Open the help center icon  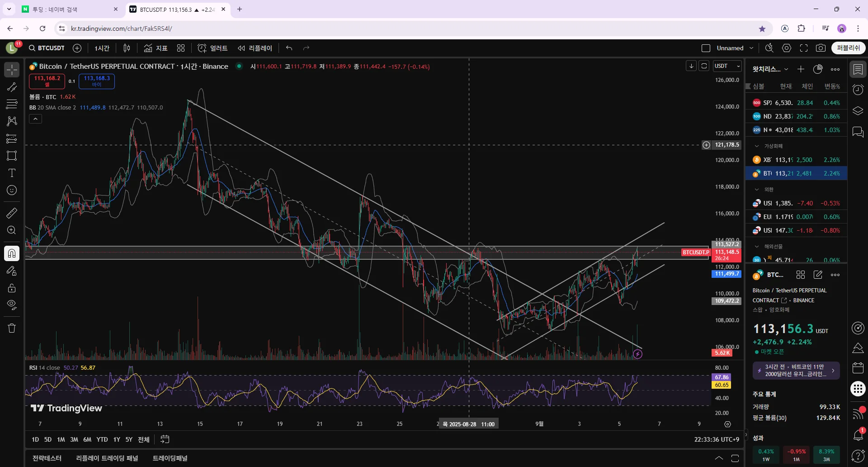coord(858,456)
